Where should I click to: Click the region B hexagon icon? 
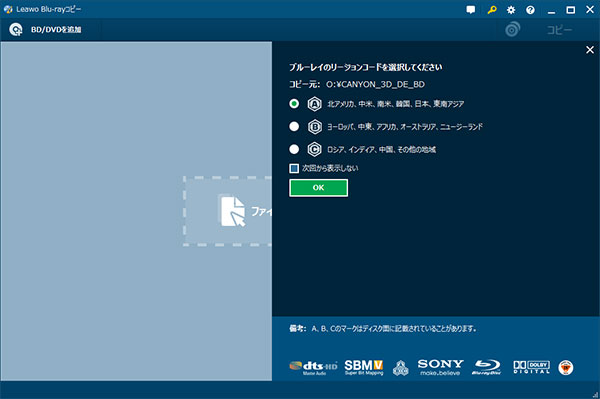(315, 127)
